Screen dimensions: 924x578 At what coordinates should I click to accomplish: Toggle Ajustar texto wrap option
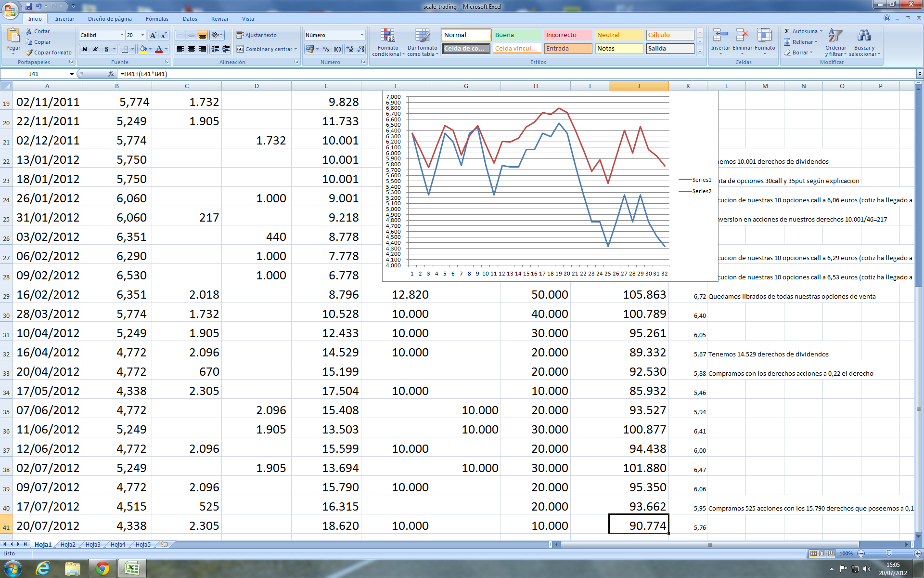(x=257, y=35)
